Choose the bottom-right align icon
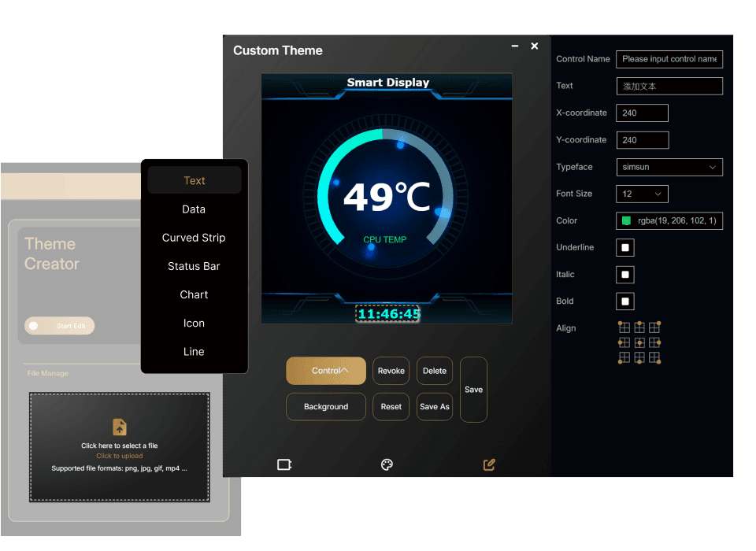756x551 pixels. coord(654,358)
